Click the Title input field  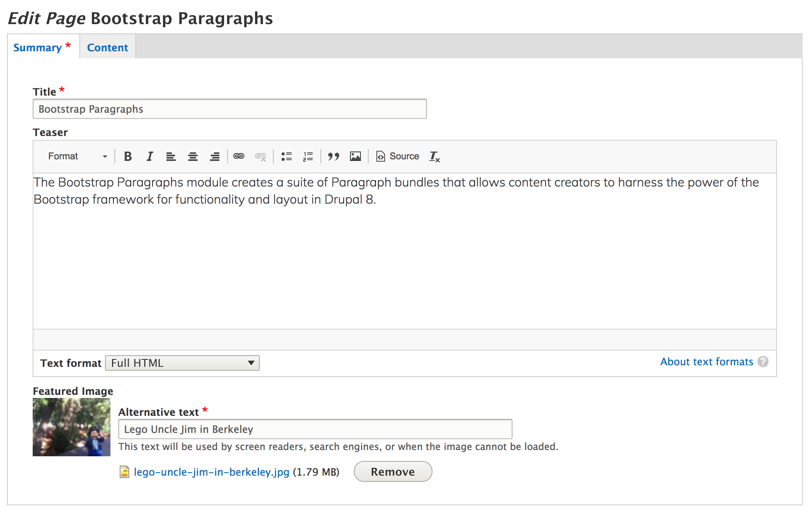click(x=230, y=109)
